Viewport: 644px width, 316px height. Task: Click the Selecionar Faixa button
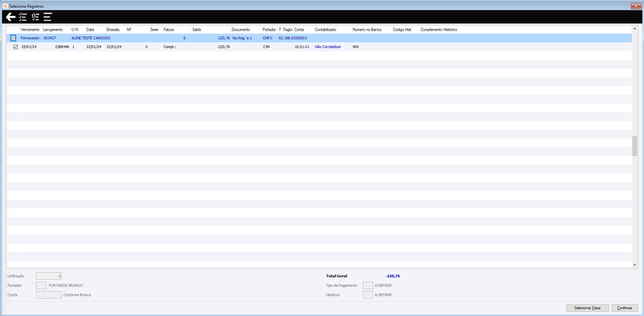click(x=588, y=308)
